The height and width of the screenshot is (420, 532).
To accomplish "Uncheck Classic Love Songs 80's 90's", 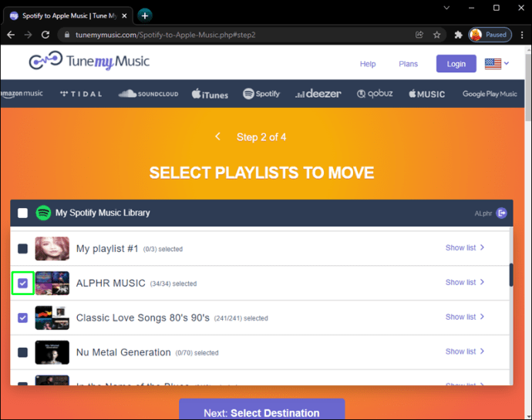I will click(22, 318).
